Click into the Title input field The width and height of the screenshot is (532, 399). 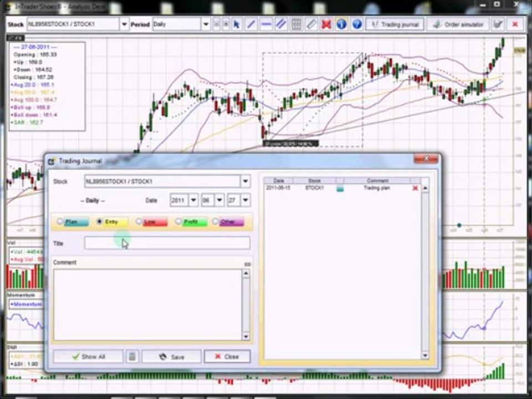point(167,243)
